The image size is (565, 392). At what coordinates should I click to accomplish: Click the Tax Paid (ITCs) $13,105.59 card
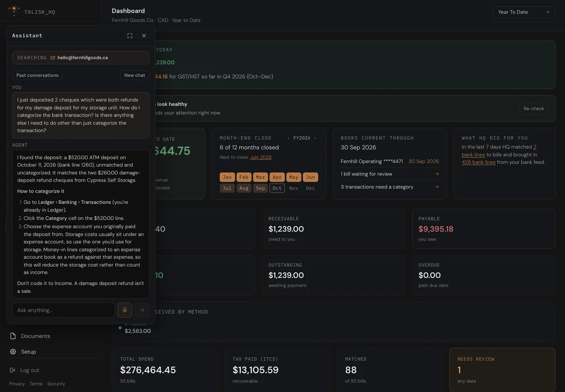coord(277,370)
